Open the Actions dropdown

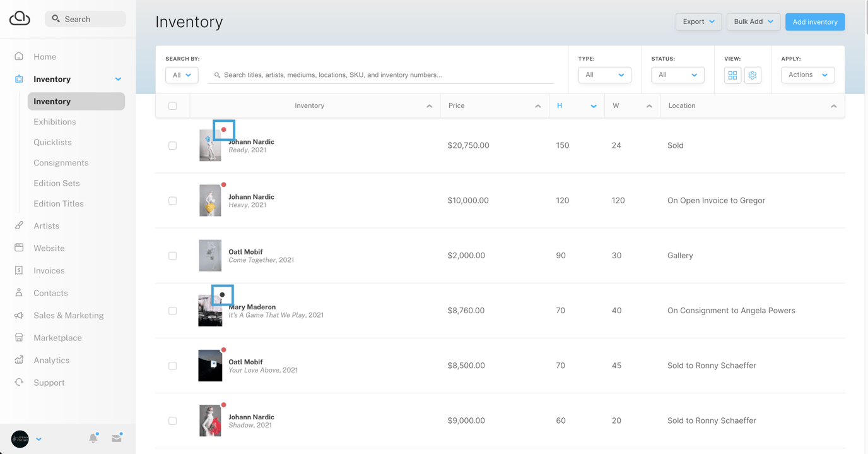click(x=808, y=75)
